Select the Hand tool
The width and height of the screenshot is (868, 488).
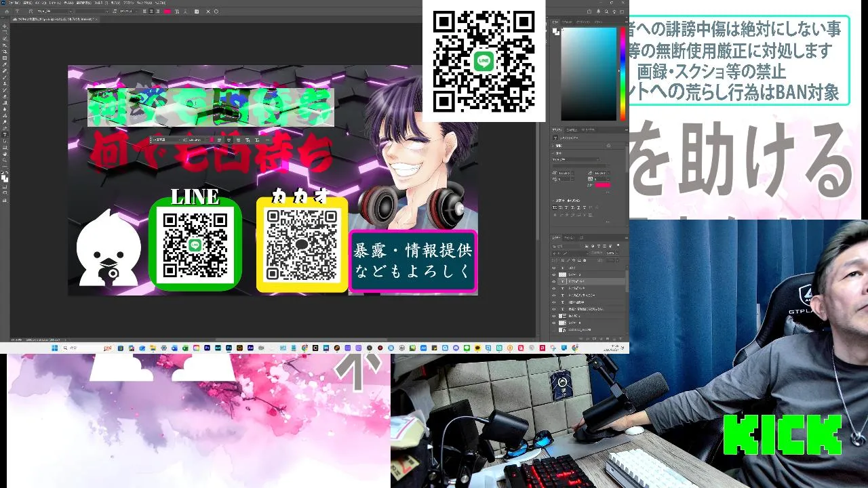[x=6, y=154]
